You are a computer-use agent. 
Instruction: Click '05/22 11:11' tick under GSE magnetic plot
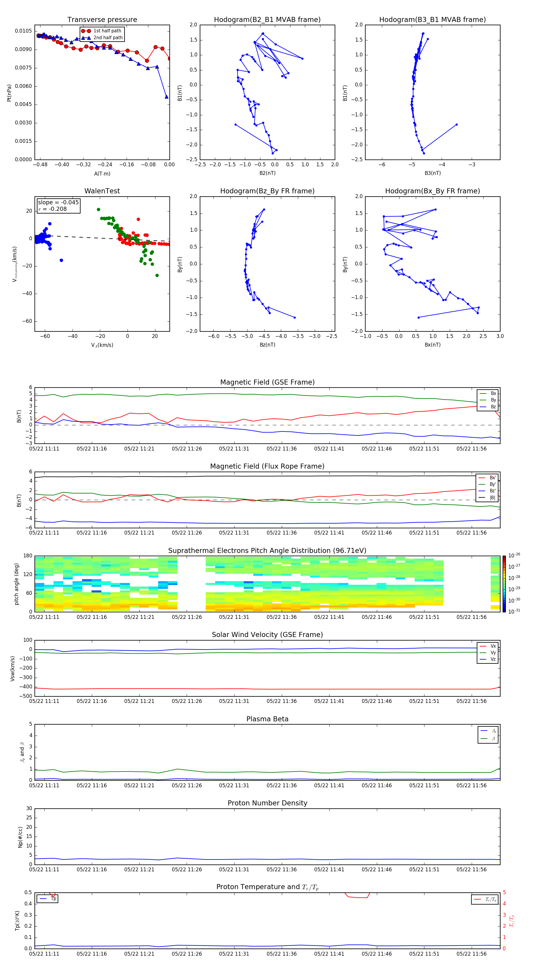coord(44,449)
